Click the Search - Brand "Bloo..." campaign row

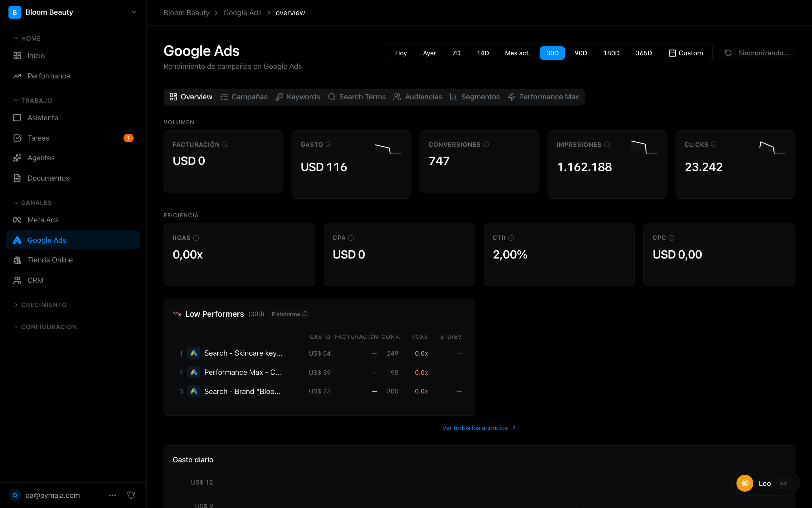coord(319,391)
